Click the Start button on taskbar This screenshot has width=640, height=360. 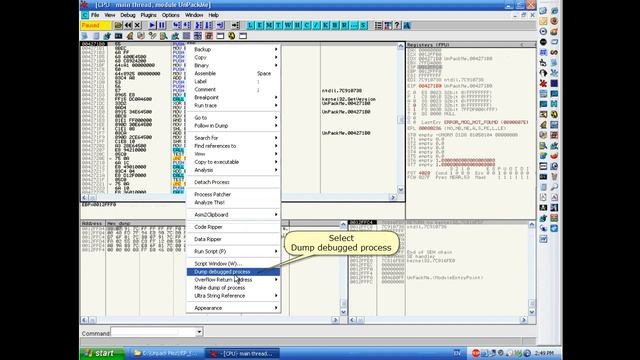click(102, 353)
